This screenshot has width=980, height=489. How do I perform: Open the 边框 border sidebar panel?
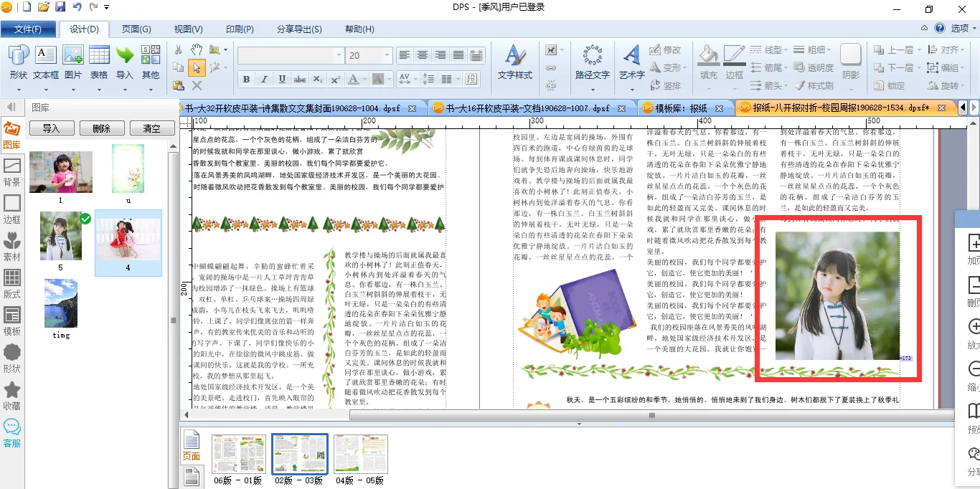point(12,208)
